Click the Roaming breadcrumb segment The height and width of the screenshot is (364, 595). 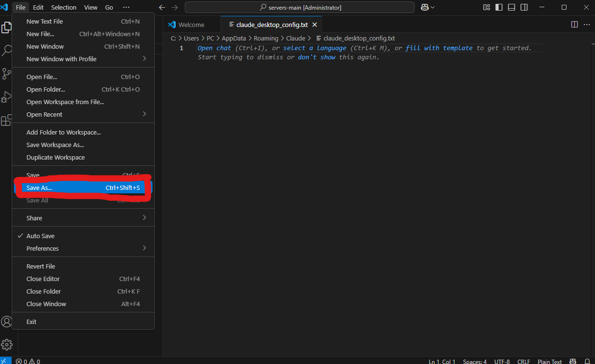click(266, 38)
